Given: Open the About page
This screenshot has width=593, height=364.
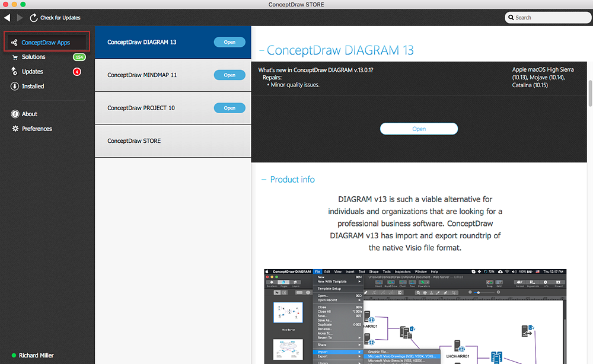Looking at the screenshot, I should pos(30,114).
